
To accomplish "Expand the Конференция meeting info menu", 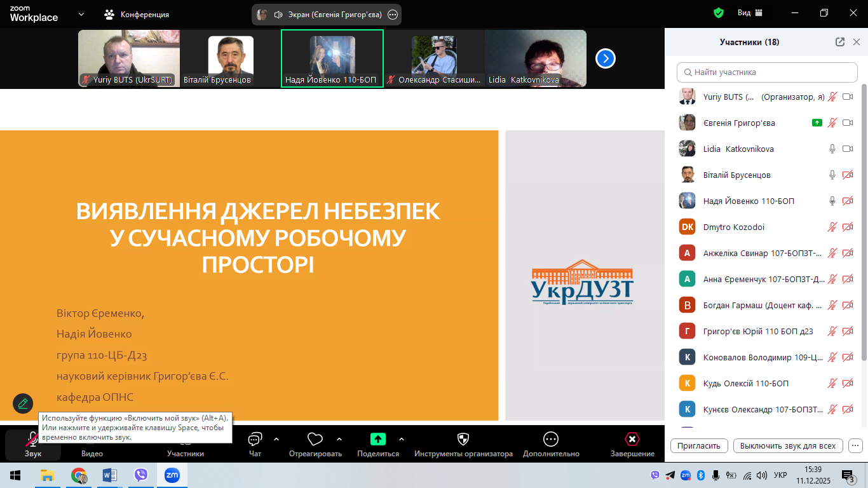I will coord(137,14).
